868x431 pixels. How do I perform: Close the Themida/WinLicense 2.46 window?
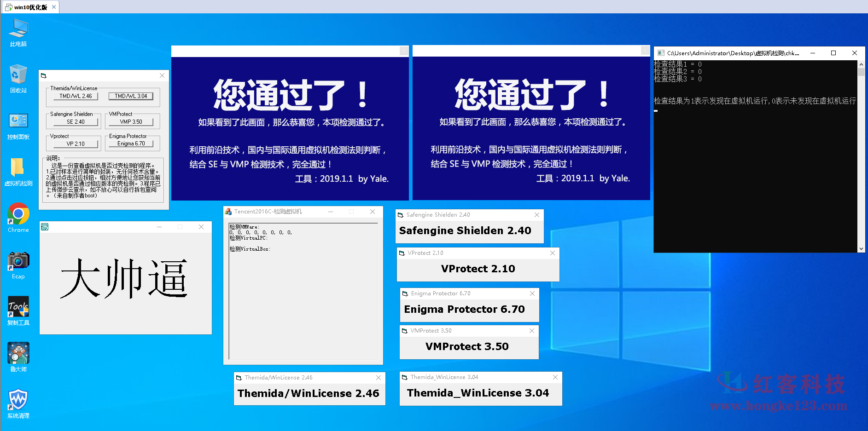[379, 378]
